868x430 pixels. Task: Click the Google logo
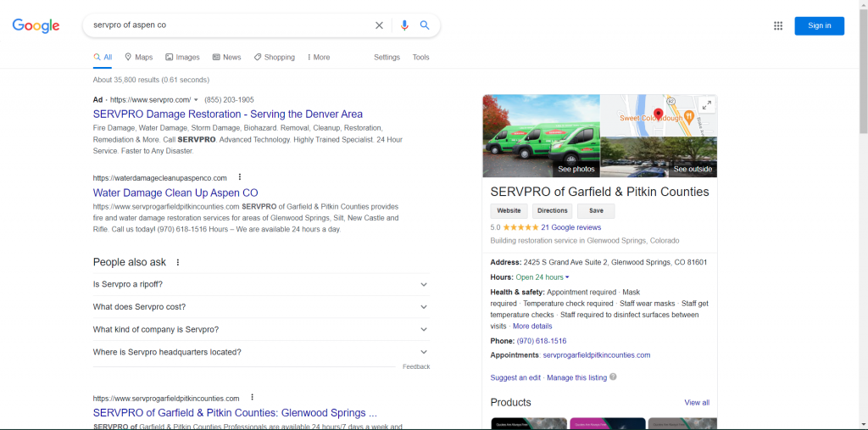pos(36,25)
